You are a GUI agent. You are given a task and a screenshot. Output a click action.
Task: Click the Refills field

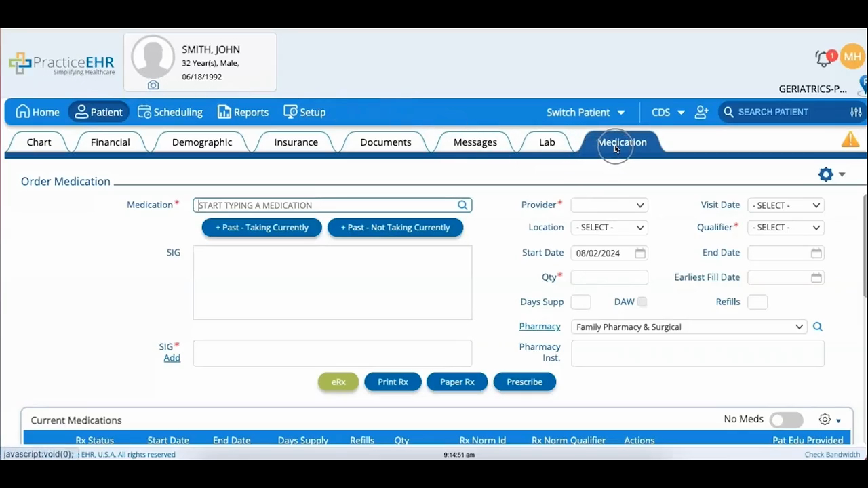click(757, 302)
